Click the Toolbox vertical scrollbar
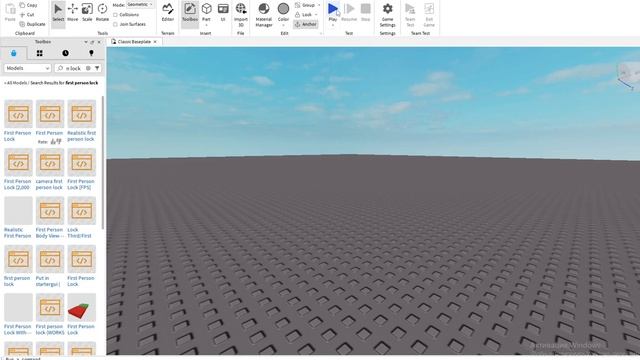 (103, 163)
